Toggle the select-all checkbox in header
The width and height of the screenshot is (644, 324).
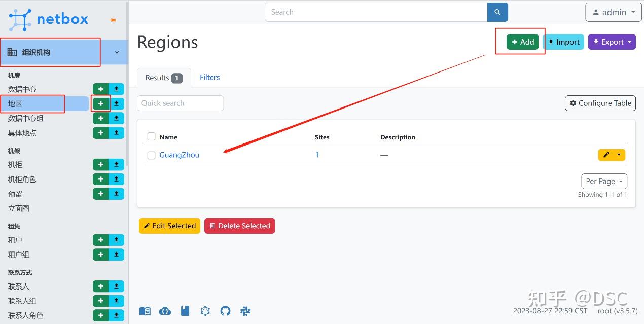tap(151, 137)
